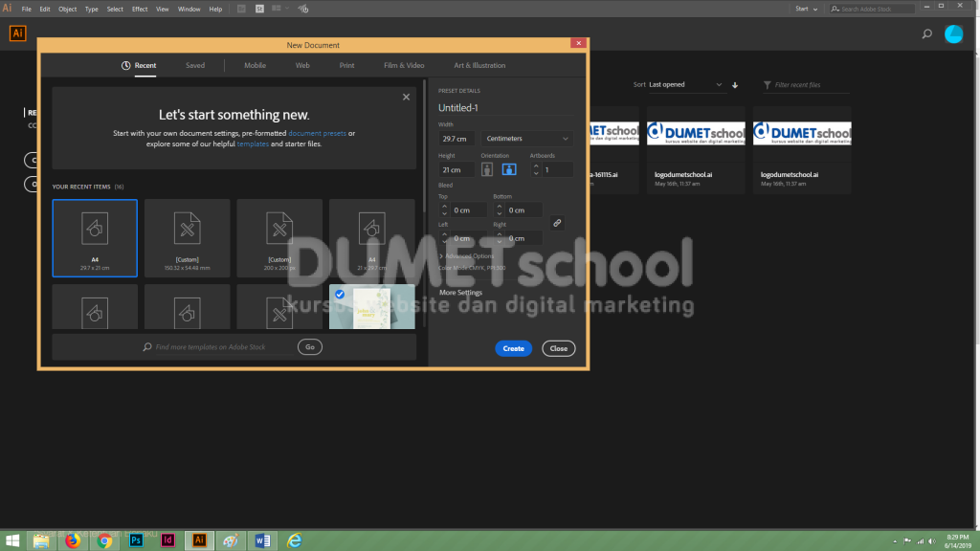The height and width of the screenshot is (551, 980).
Task: Open the Start workspace dropdown
Action: (806, 9)
